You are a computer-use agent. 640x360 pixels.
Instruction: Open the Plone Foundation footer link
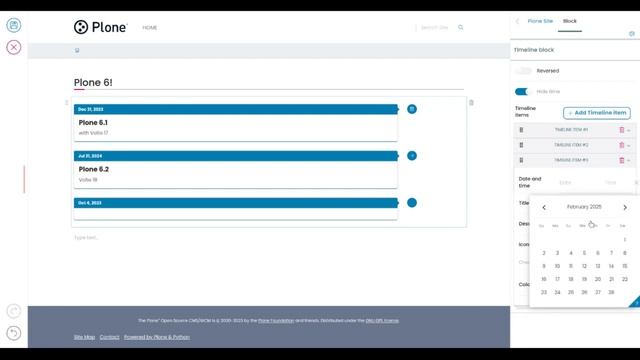pyautogui.click(x=276, y=320)
